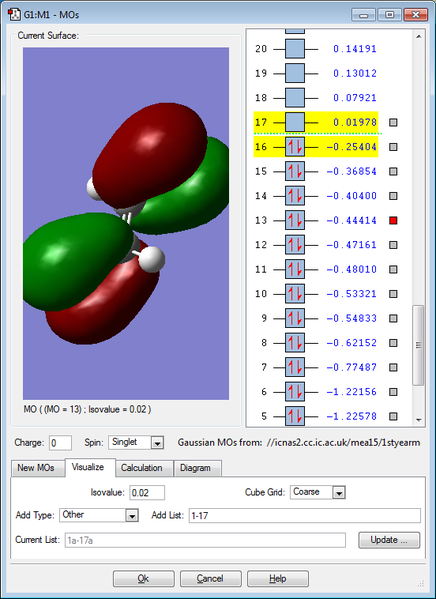Click the window resize grip corner
The height and width of the screenshot is (599, 436).
click(x=421, y=583)
